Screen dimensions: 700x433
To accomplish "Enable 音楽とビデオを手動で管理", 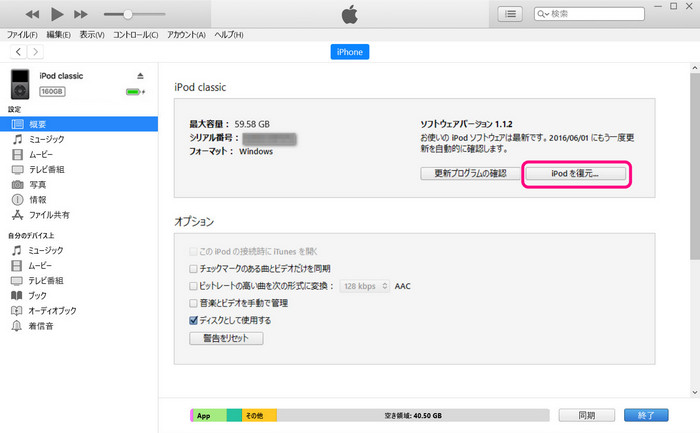I will click(x=193, y=304).
